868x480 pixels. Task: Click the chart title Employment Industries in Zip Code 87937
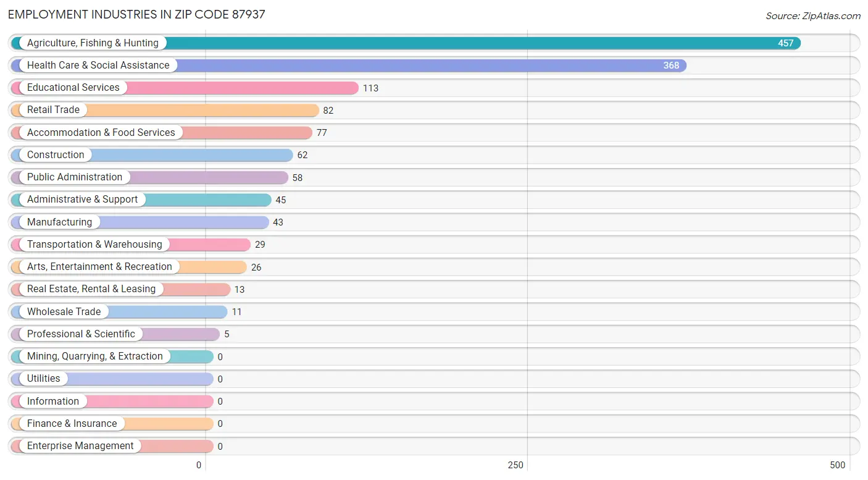tap(136, 14)
